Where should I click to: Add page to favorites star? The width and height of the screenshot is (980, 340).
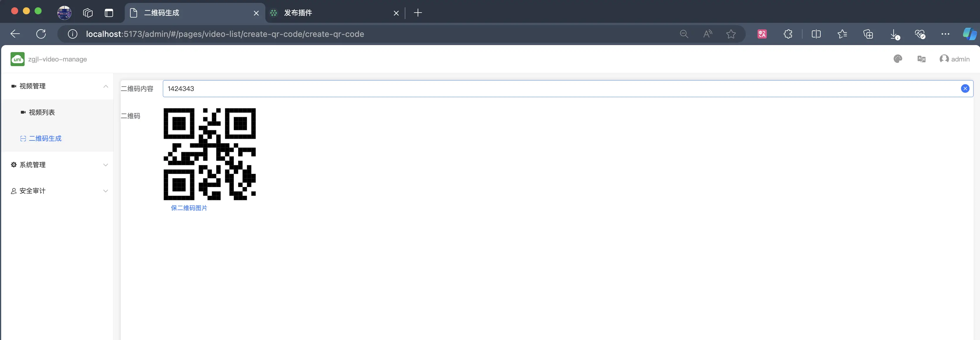tap(731, 34)
